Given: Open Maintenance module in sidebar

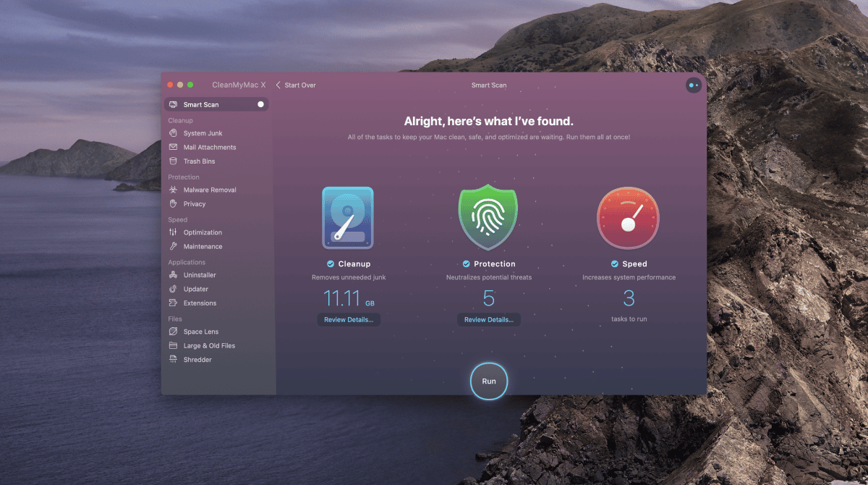Looking at the screenshot, I should [203, 247].
